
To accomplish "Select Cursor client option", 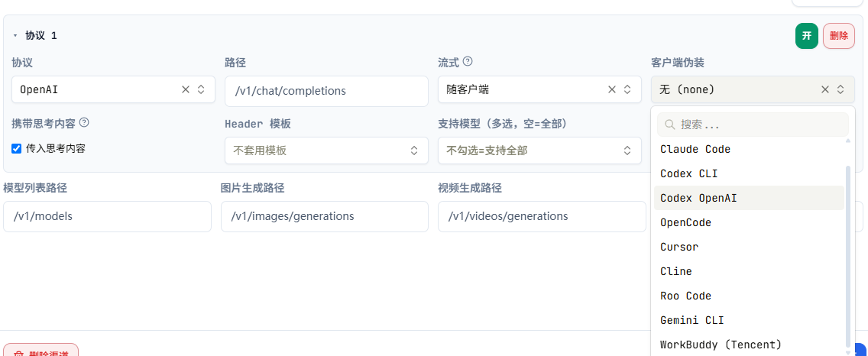I will coord(749,247).
